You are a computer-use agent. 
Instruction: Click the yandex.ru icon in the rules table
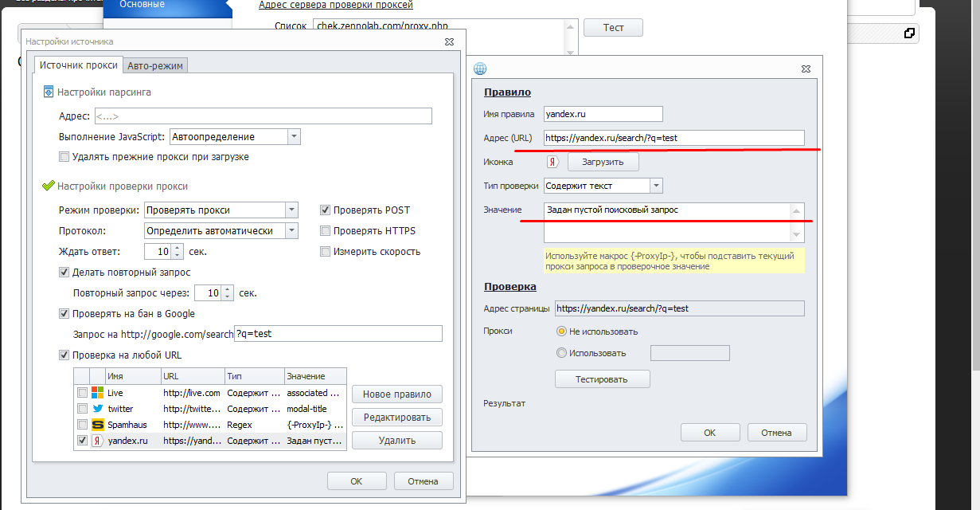(x=98, y=441)
